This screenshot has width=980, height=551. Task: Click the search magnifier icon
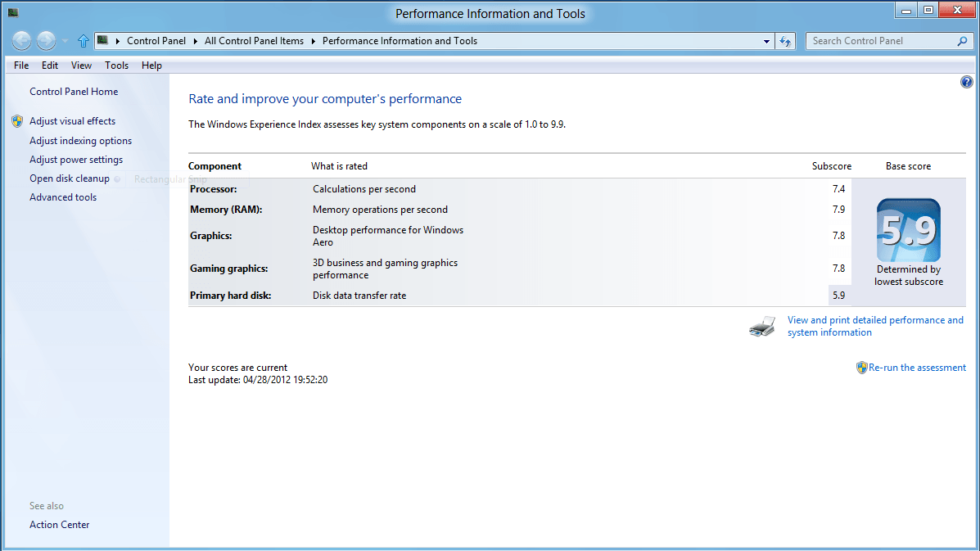963,41
